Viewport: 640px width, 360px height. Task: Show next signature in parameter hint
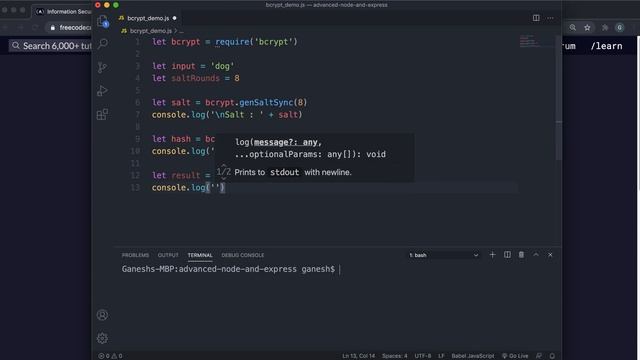(x=223, y=178)
